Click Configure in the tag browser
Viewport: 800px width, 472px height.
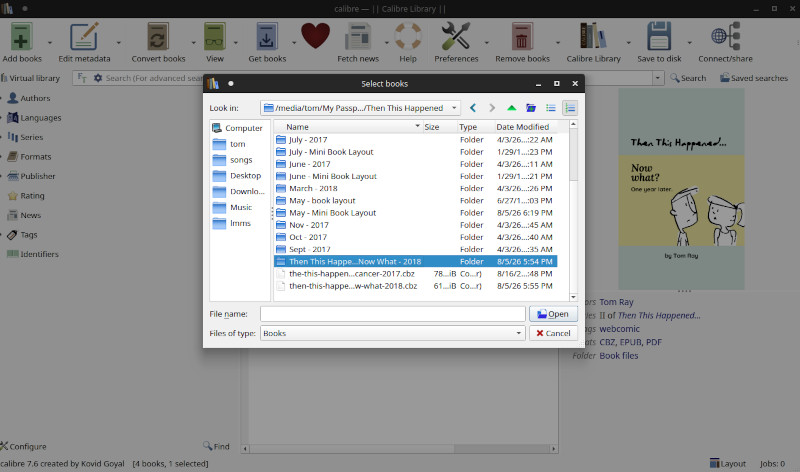23,446
